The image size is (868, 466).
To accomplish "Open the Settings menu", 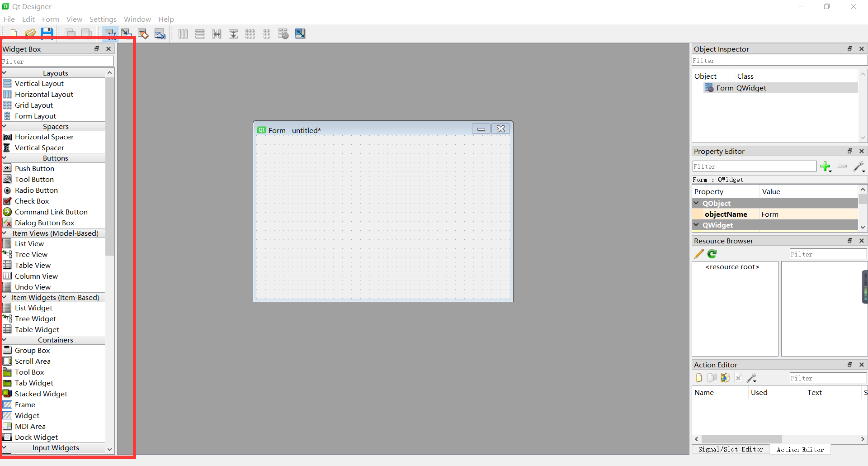I will click(103, 19).
